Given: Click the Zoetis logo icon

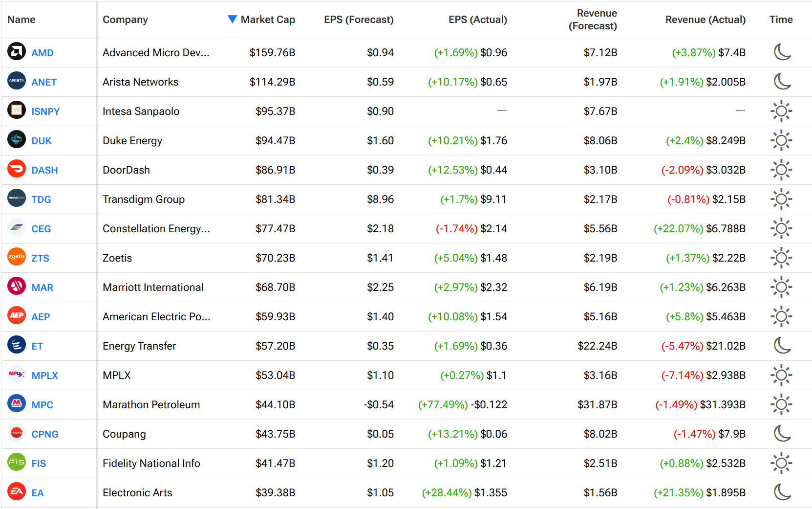Looking at the screenshot, I should [17, 257].
